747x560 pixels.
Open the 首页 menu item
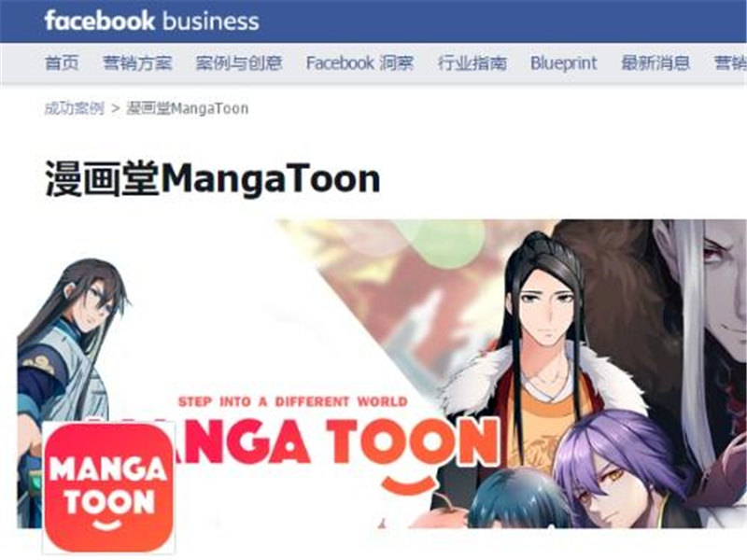coord(62,63)
